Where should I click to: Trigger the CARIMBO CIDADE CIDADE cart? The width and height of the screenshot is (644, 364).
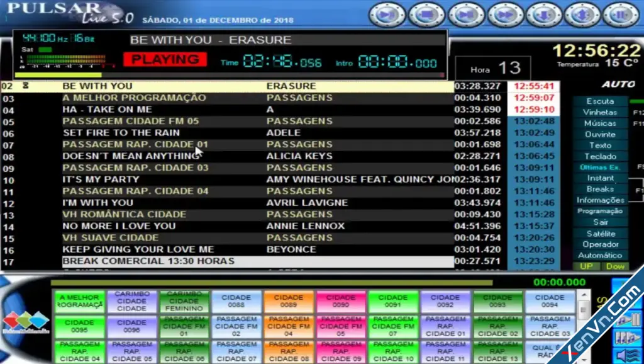(132, 302)
